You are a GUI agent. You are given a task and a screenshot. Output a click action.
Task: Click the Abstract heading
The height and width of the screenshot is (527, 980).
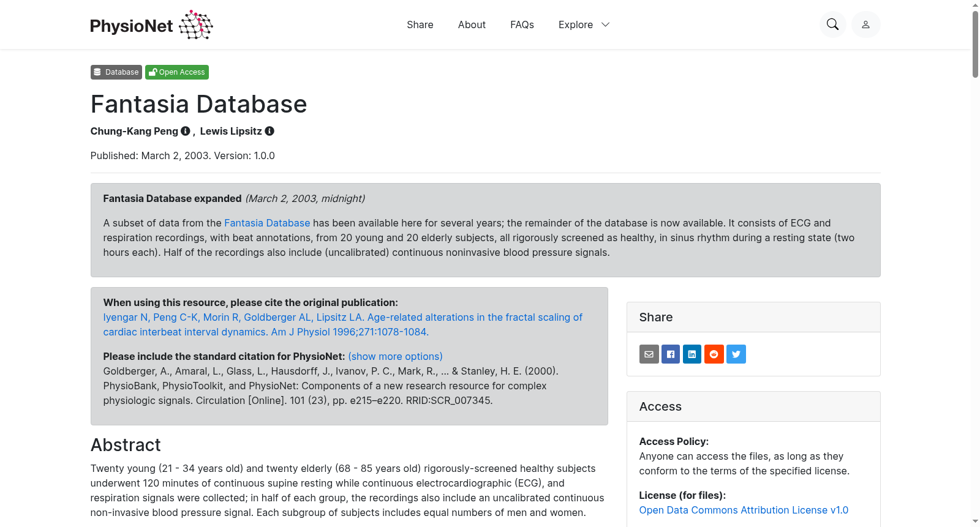pyautogui.click(x=126, y=445)
